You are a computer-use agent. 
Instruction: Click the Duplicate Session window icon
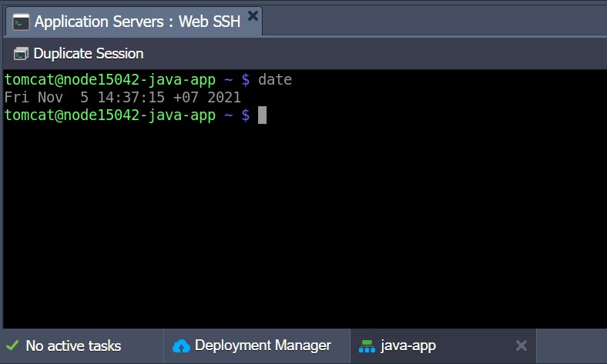[x=21, y=54]
